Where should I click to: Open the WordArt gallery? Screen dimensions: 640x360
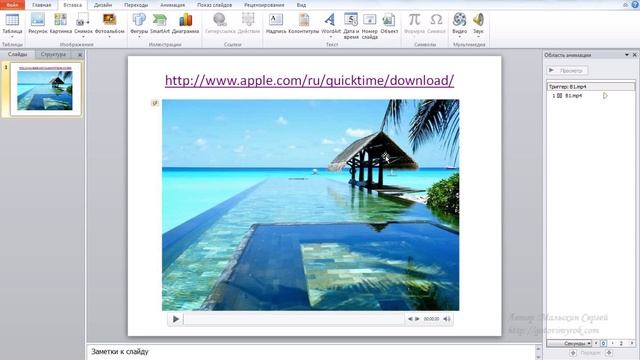331,20
